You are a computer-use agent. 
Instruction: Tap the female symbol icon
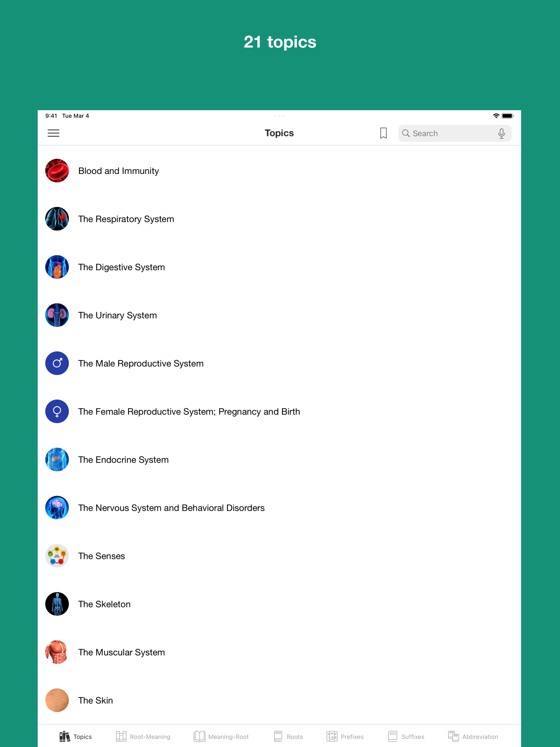[x=57, y=411]
